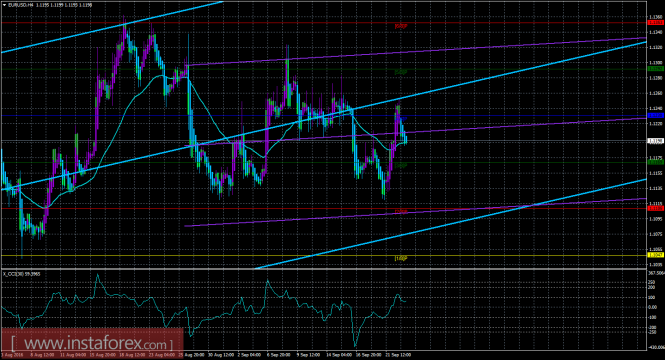665x360 pixels.
Task: Click the 21 Sep 12:00 time axis label
Action: click(x=398, y=354)
